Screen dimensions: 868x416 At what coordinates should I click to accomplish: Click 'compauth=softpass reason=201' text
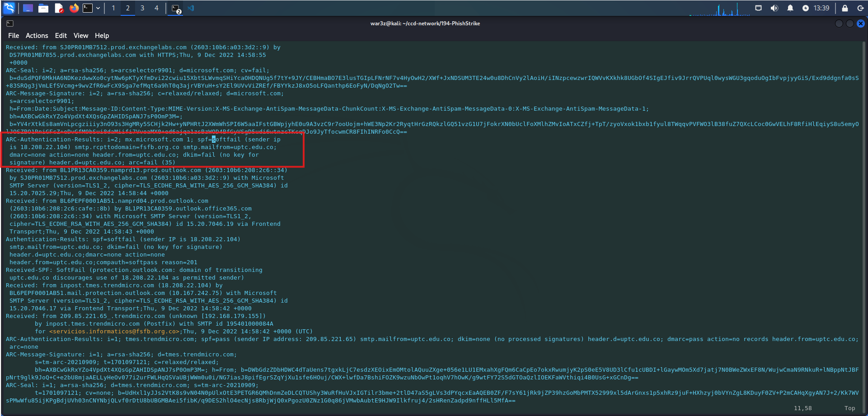tap(147, 262)
